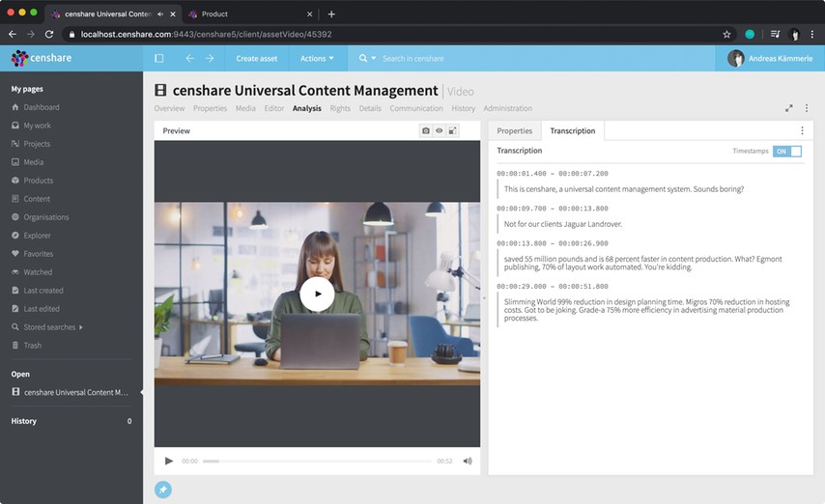The image size is (825, 504).
Task: Open the browser media control icon
Action: tap(775, 34)
